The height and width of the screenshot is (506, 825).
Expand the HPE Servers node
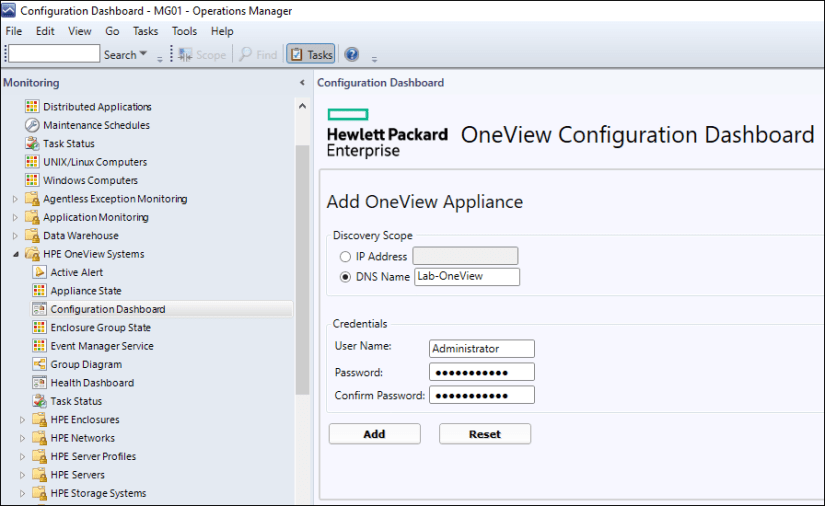click(22, 475)
